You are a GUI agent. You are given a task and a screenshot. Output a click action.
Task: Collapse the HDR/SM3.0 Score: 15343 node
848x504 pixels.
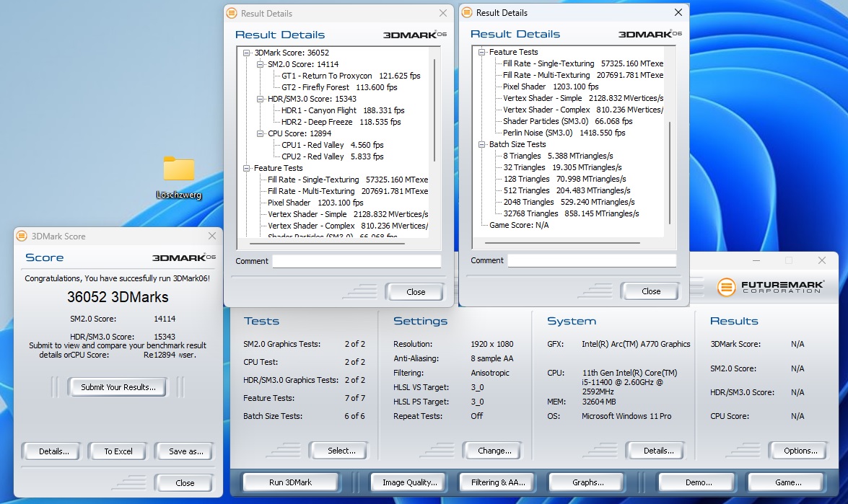pyautogui.click(x=260, y=99)
